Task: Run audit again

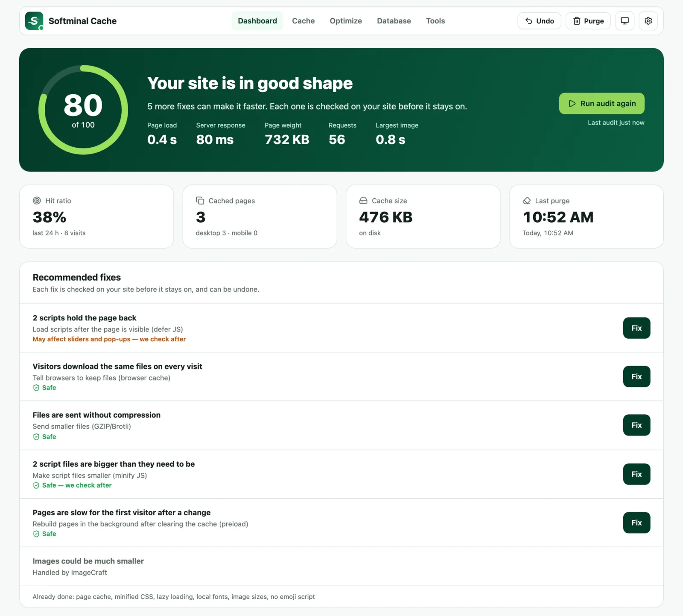Action: click(x=602, y=104)
